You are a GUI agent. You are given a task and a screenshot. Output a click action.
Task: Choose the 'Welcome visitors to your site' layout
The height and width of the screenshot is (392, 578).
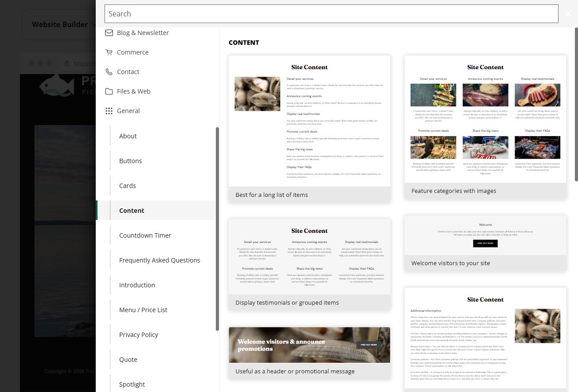tap(485, 243)
